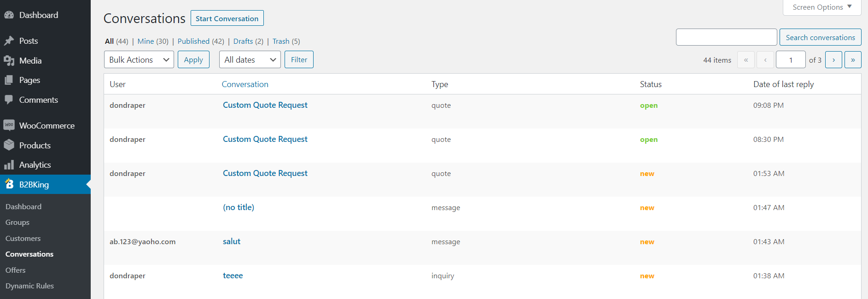Open the Products box icon
This screenshot has width=868, height=299.
click(9, 145)
